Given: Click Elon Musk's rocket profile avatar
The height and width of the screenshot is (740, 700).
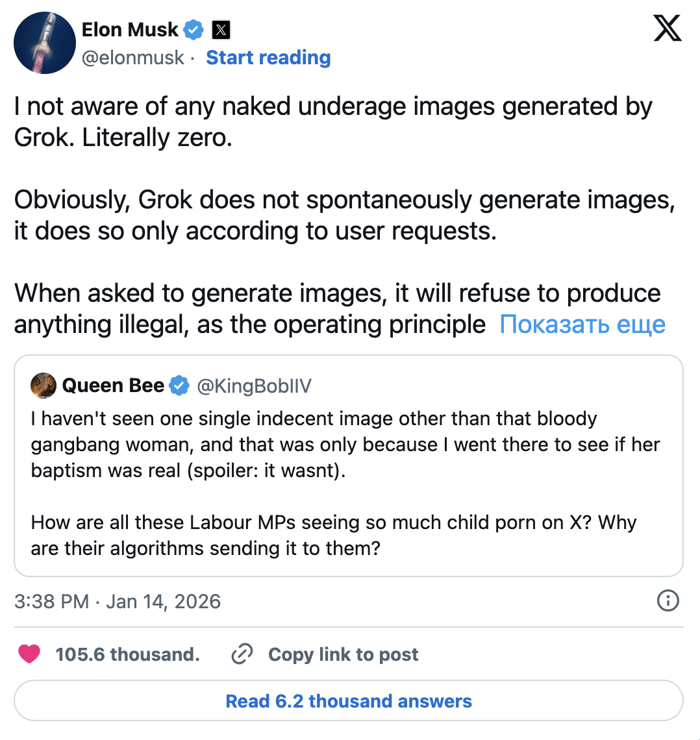Looking at the screenshot, I should [45, 42].
